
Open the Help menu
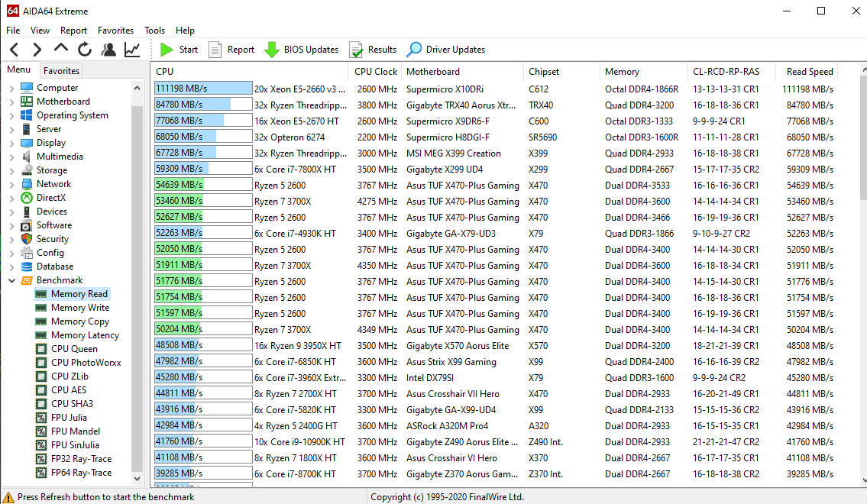point(185,31)
